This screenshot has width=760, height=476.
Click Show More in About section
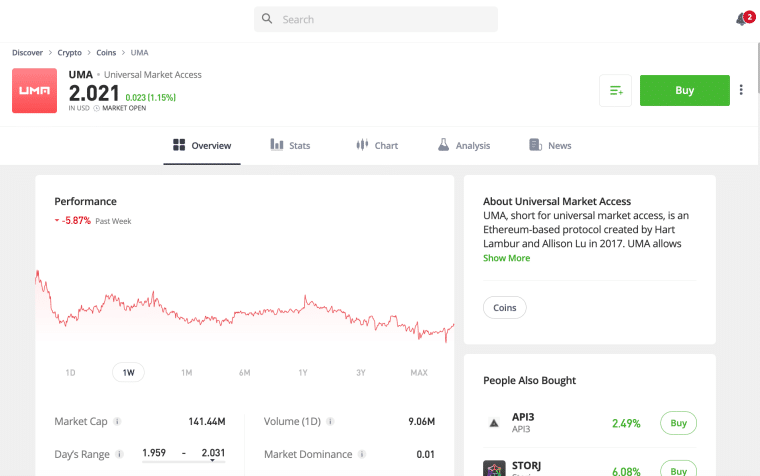506,258
